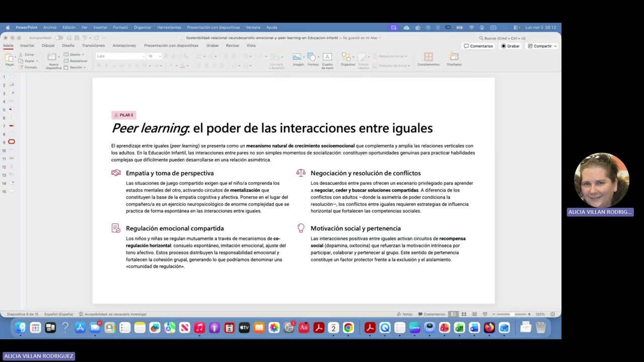Toggle Comentarios pane in status bar

click(x=432, y=314)
